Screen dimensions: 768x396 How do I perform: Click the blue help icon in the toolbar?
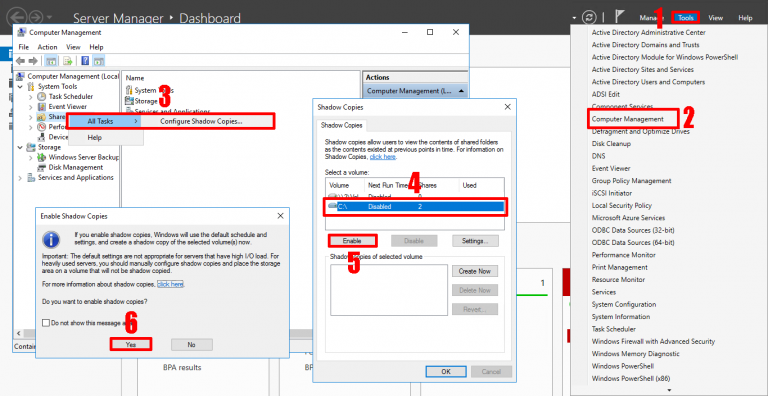tap(85, 61)
